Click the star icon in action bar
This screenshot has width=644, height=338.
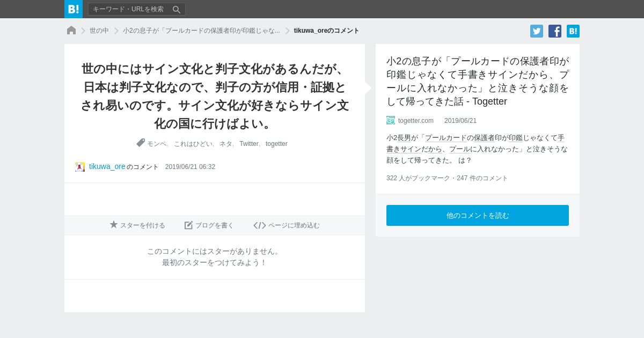114,225
